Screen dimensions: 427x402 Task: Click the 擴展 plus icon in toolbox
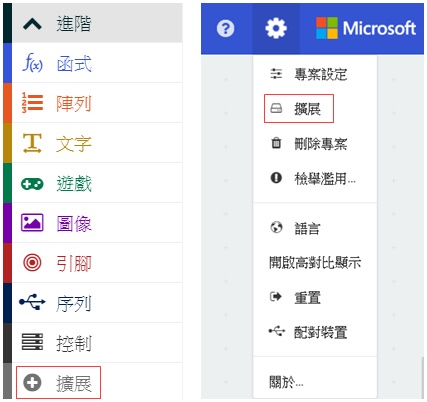point(32,382)
